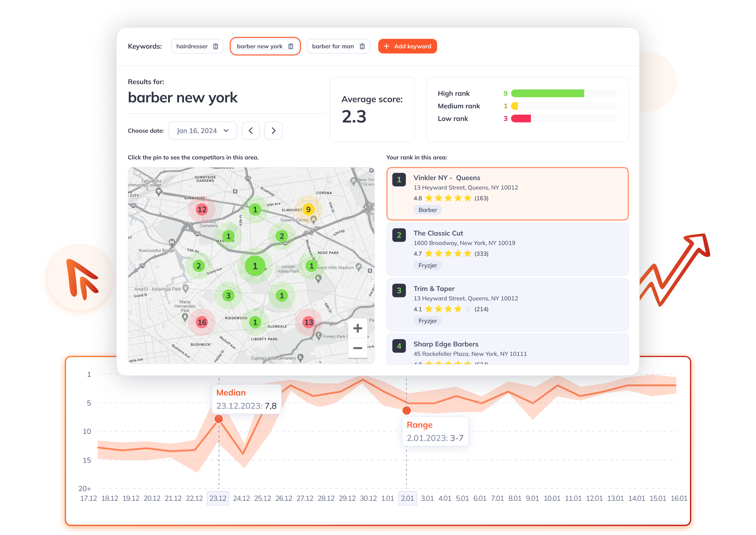Click the Add keyword button
The height and width of the screenshot is (535, 756).
(407, 46)
